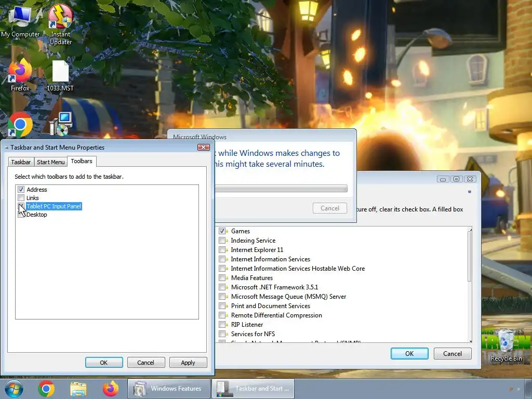Switch to the Start Menu tab
532x399 pixels.
50,162
